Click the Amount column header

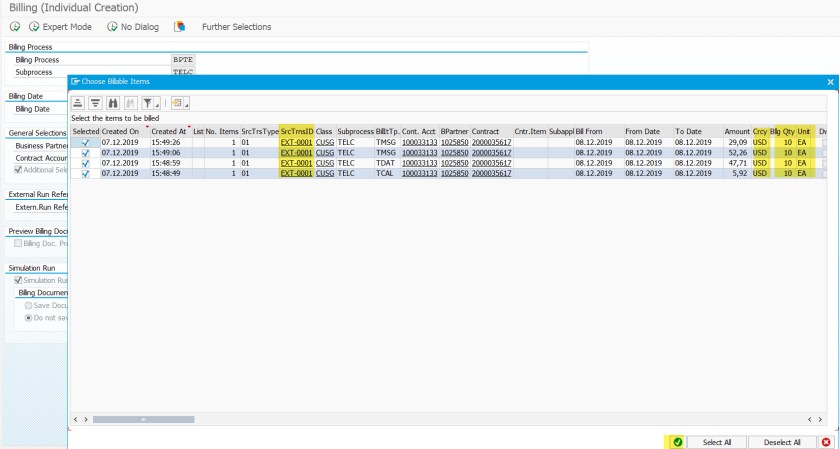tap(737, 131)
